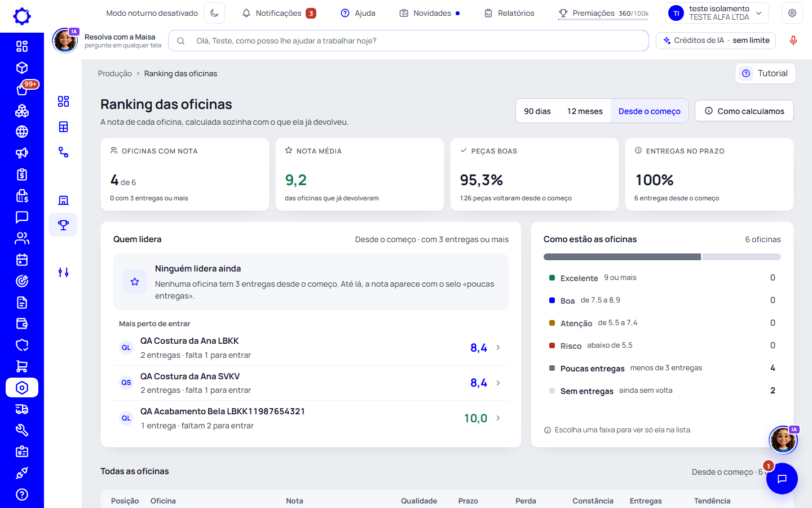Open Notificações in the top bar
812x508 pixels.
click(x=279, y=13)
